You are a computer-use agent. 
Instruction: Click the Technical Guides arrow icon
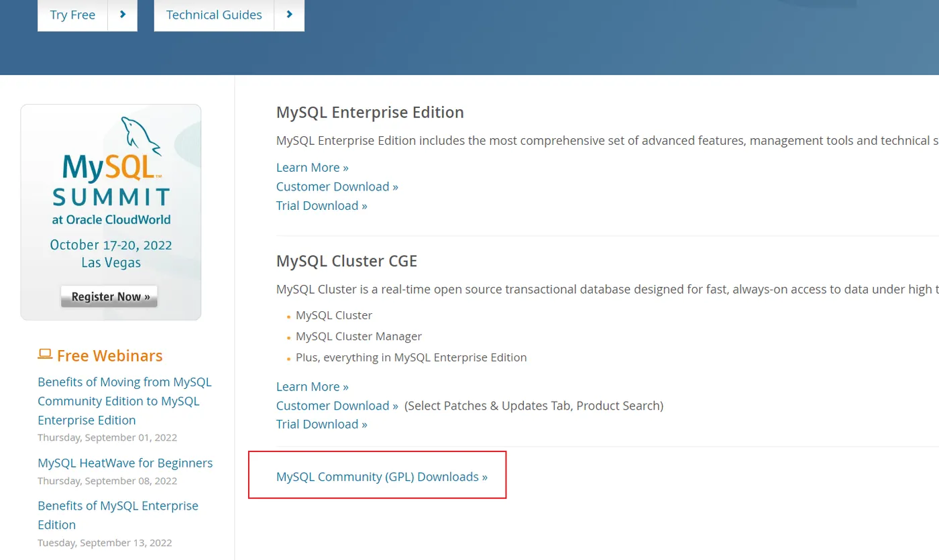point(289,15)
